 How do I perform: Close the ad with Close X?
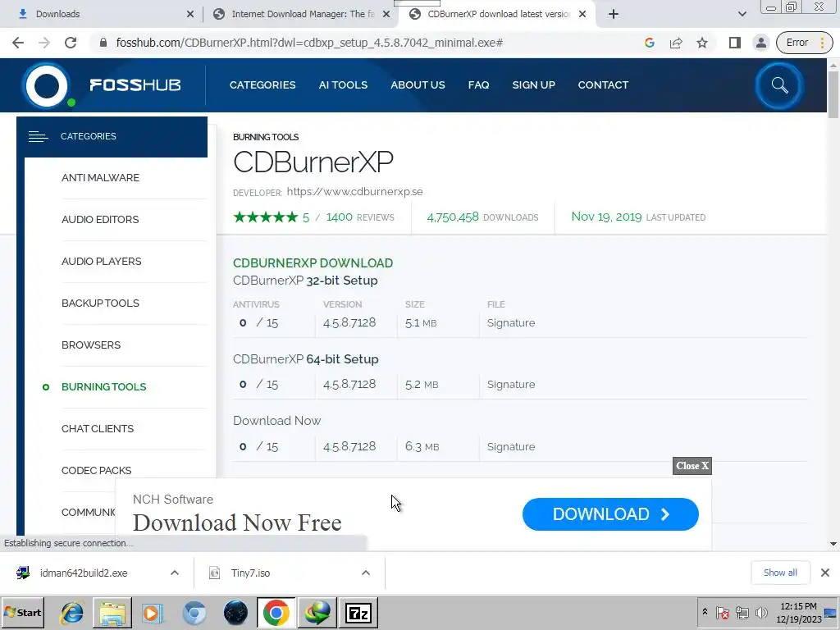692,466
